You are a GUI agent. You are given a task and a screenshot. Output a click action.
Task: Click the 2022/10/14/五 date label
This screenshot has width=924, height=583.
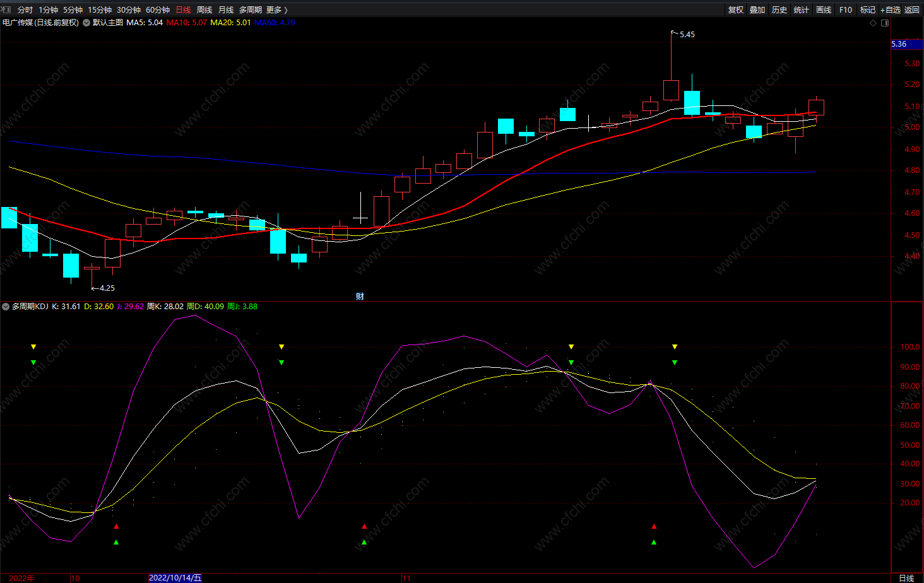(x=175, y=578)
